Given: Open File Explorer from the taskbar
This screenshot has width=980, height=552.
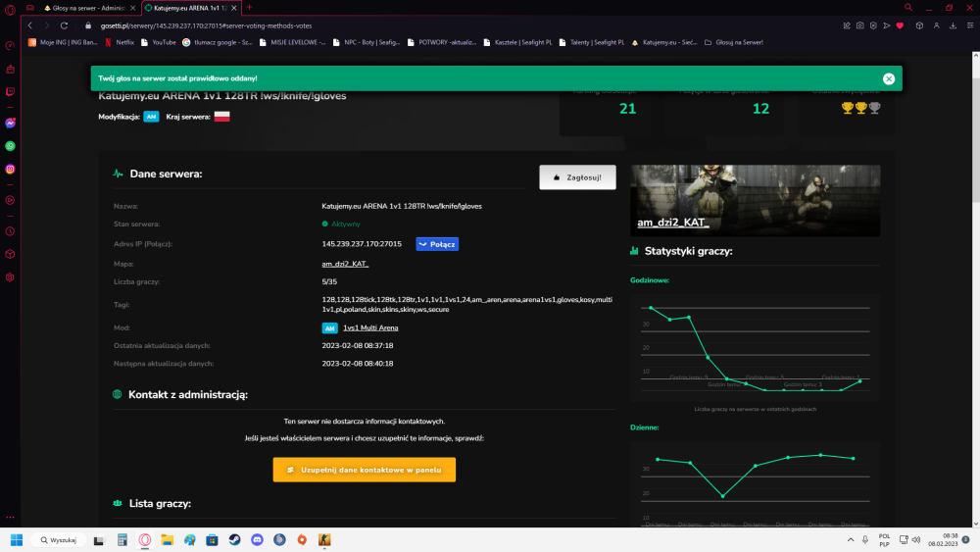Looking at the screenshot, I should (167, 540).
